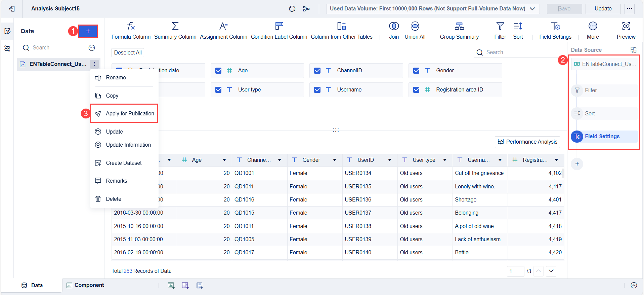
Task: Choose Create Dataset menu item
Action: pos(124,163)
